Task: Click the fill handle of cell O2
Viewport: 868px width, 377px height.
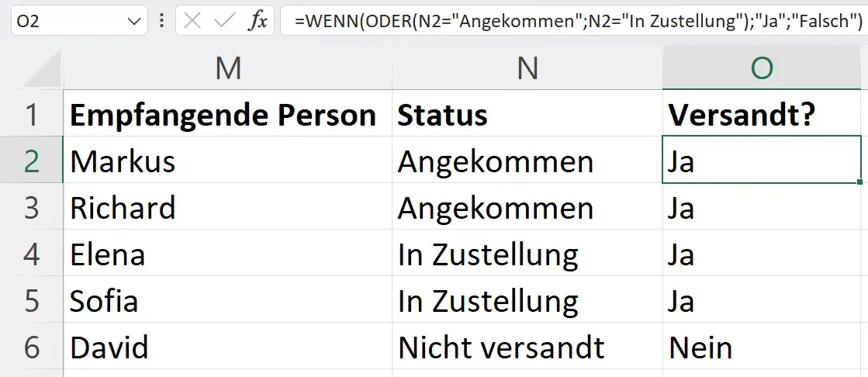Action: pyautogui.click(x=861, y=182)
